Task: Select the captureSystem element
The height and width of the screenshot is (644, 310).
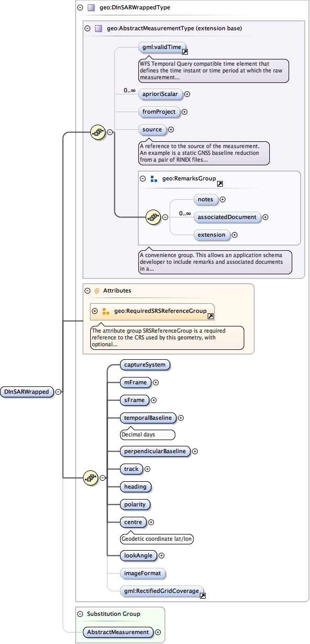Action: coord(146,364)
